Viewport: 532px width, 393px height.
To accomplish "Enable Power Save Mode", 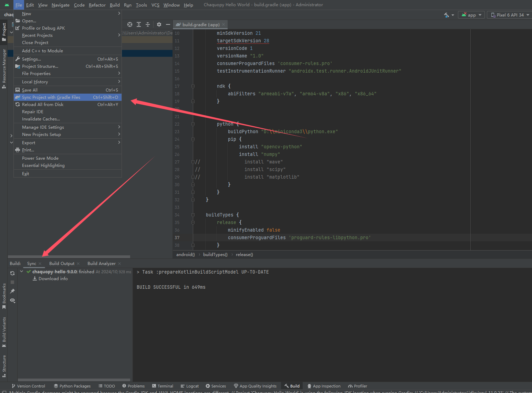I will pos(40,158).
